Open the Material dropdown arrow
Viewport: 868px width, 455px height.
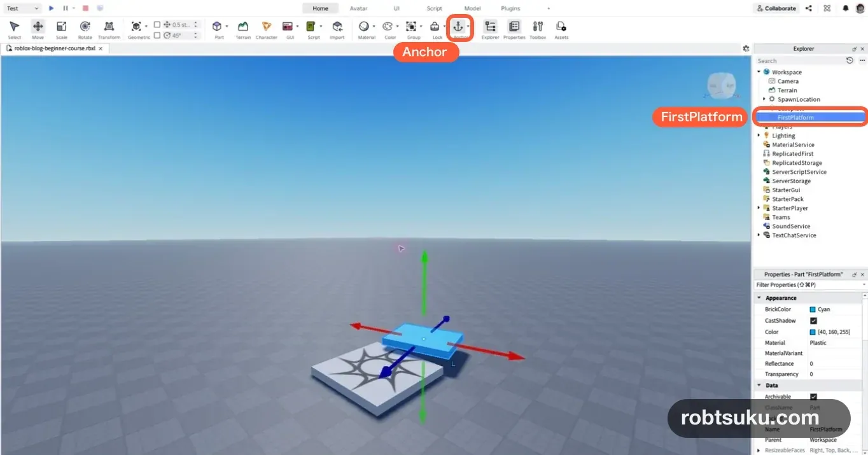[374, 26]
